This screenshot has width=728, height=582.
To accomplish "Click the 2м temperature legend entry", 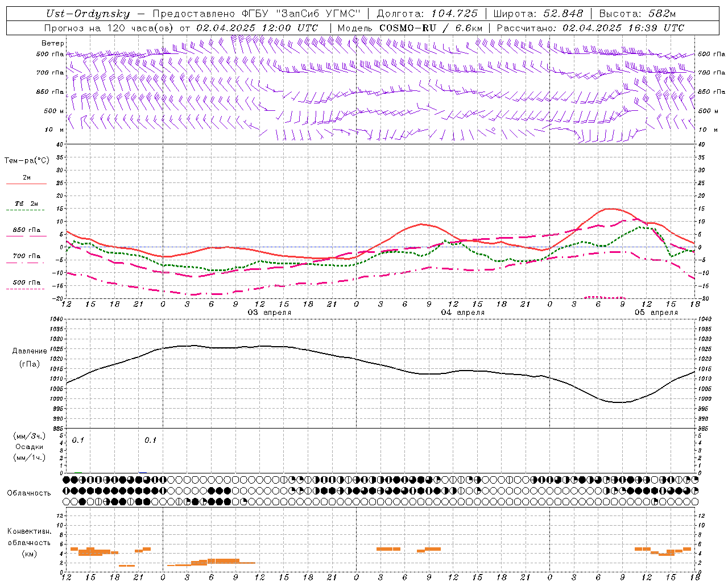I will 26,177.
